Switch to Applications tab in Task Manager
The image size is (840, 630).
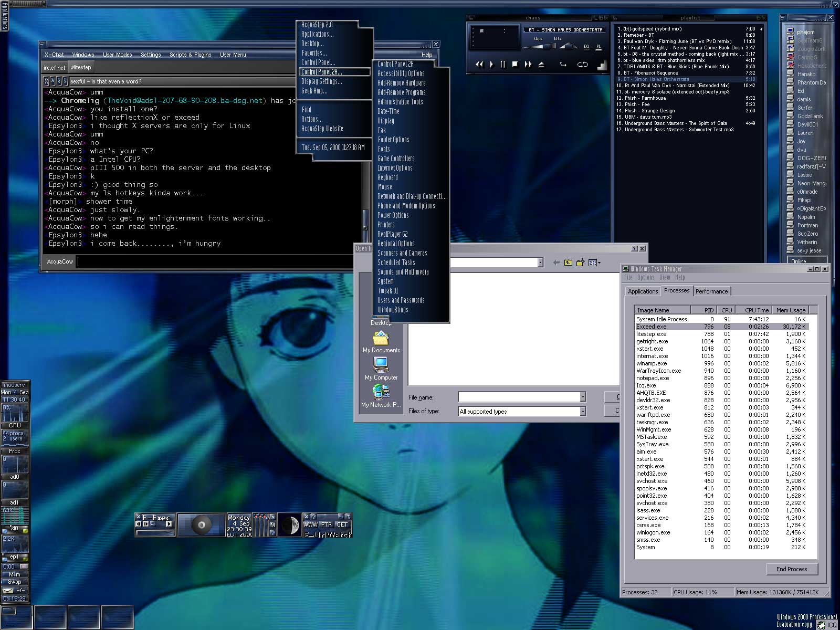(643, 291)
